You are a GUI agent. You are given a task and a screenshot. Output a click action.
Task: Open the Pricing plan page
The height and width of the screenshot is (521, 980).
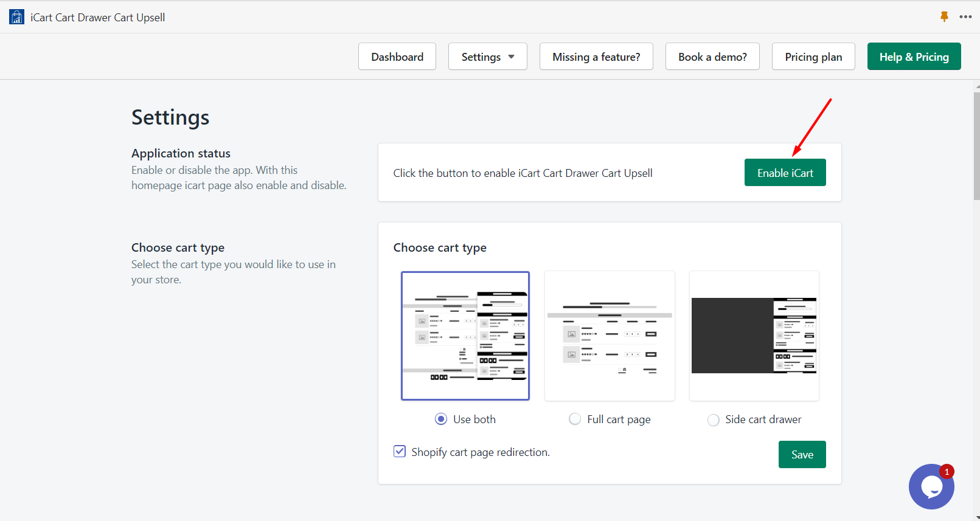point(813,57)
